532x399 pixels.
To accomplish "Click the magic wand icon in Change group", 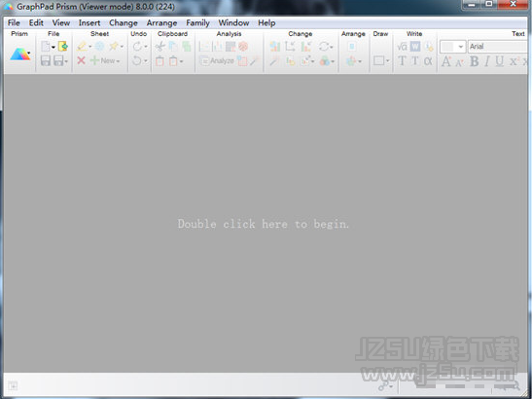I will pyautogui.click(x=274, y=61).
